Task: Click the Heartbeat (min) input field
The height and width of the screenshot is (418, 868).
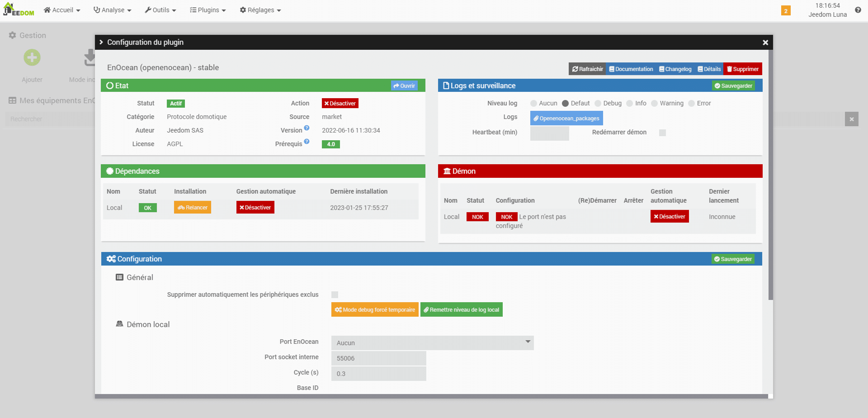Action: pyautogui.click(x=550, y=133)
